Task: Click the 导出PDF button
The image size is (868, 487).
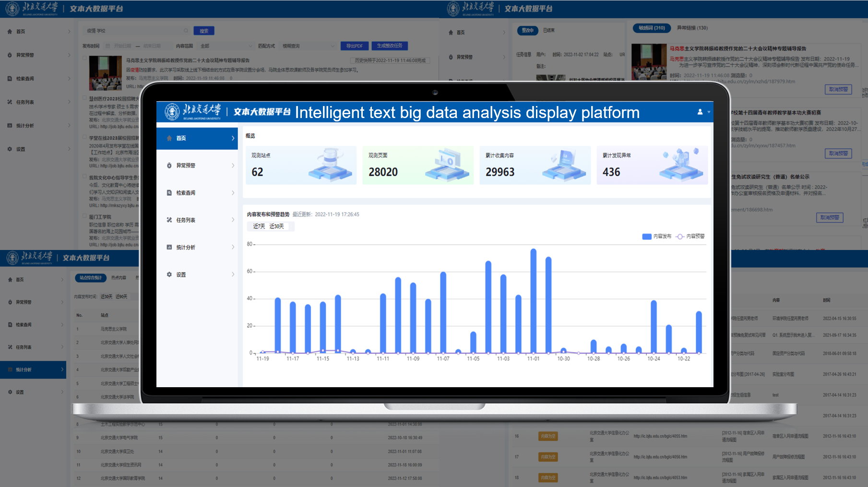Action: click(355, 46)
